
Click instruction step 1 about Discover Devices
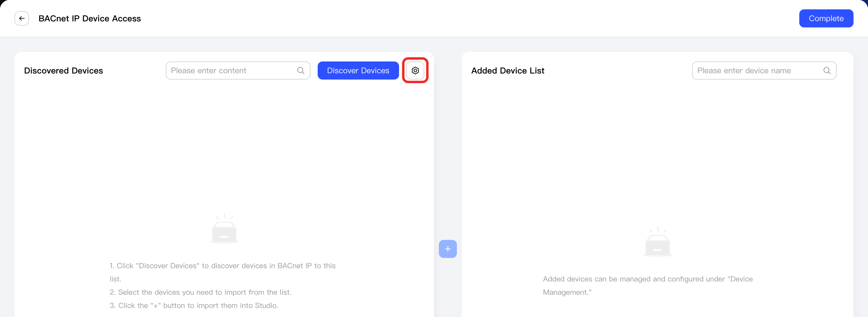(223, 272)
